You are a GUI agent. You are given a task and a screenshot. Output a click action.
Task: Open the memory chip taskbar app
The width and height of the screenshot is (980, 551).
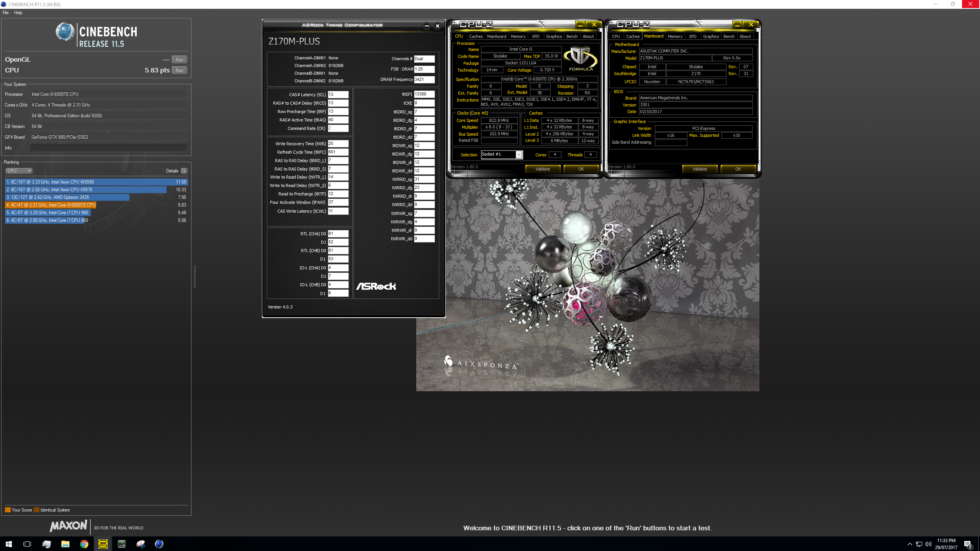(x=122, y=544)
